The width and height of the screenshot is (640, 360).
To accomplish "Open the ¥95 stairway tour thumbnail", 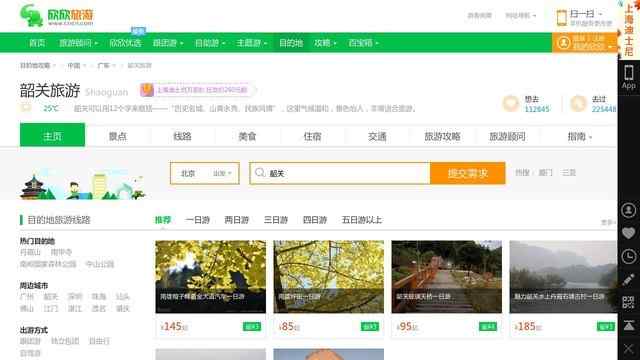I will pos(447,277).
